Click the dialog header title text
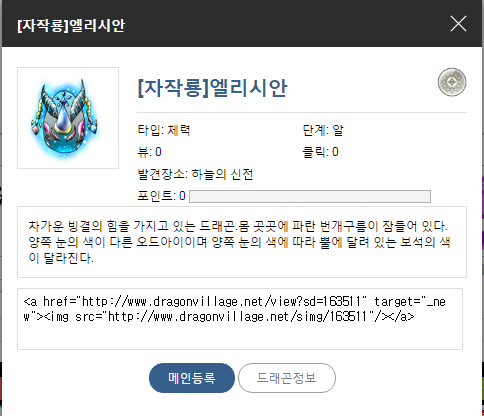 (x=71, y=25)
